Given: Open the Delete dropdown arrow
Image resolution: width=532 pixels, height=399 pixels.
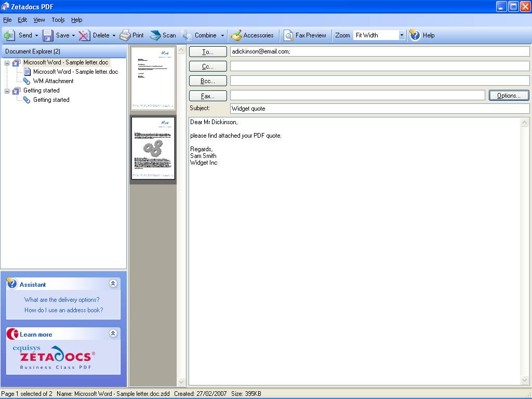Looking at the screenshot, I should [114, 35].
